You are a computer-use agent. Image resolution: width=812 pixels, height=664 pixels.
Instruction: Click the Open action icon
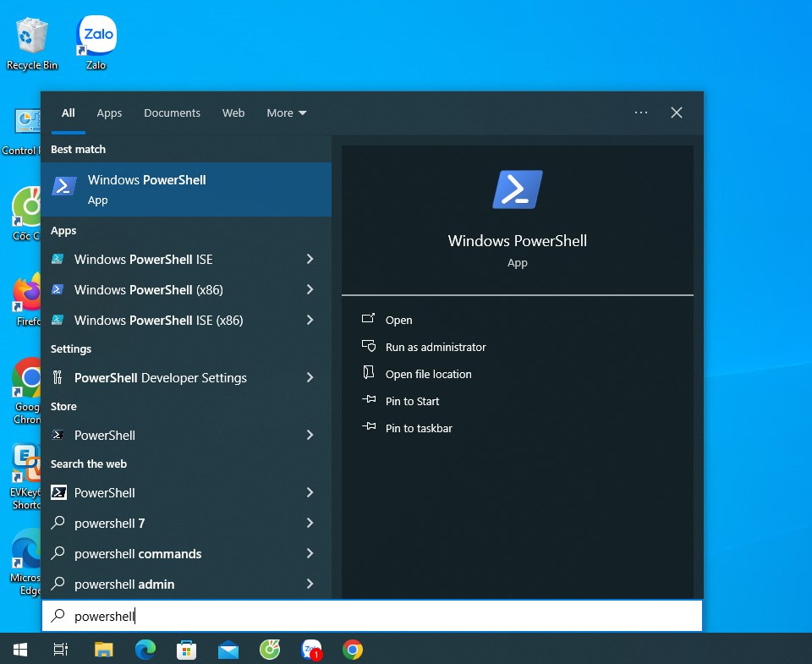click(368, 319)
